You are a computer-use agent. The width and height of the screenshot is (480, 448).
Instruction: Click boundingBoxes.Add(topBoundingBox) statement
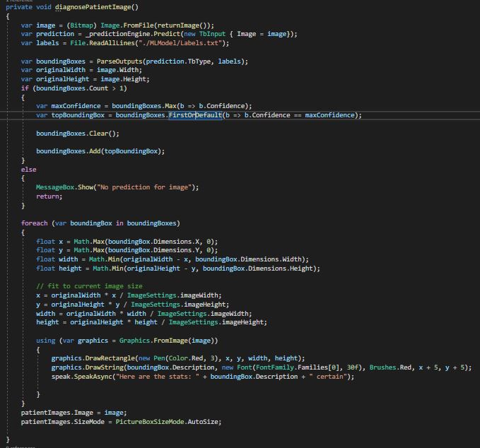point(100,151)
